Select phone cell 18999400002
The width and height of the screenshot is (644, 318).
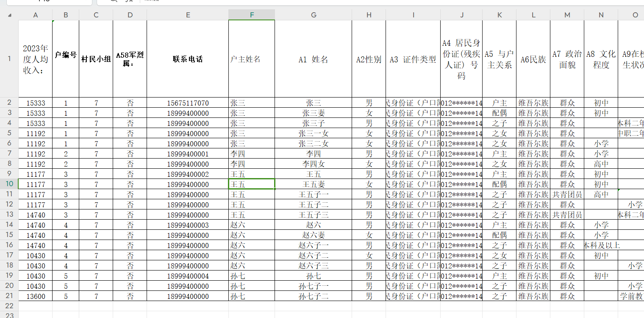pyautogui.click(x=188, y=174)
